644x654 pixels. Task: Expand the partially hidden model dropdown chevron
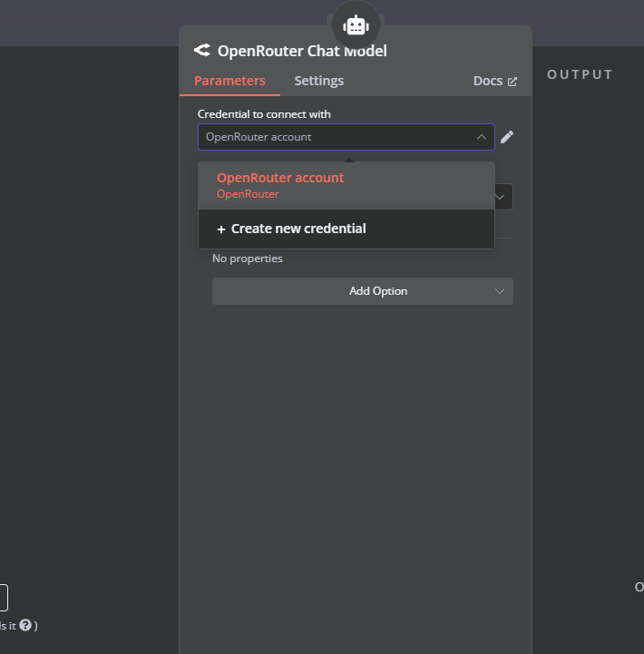click(x=500, y=197)
